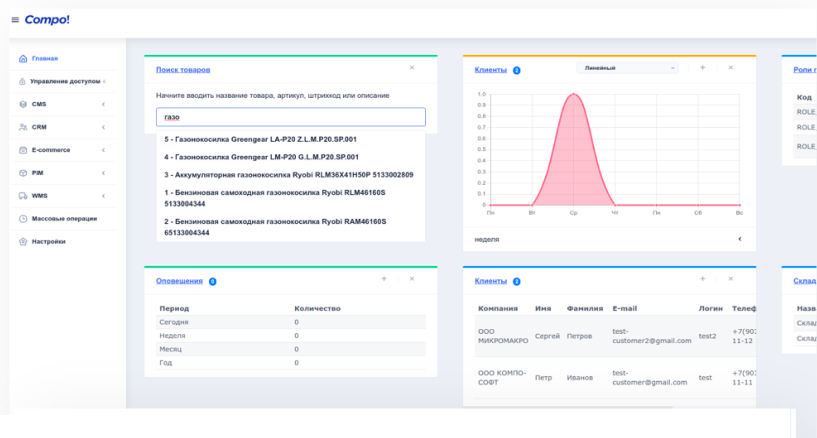Open the WMS sidebar section
The image size is (817, 438).
40,196
